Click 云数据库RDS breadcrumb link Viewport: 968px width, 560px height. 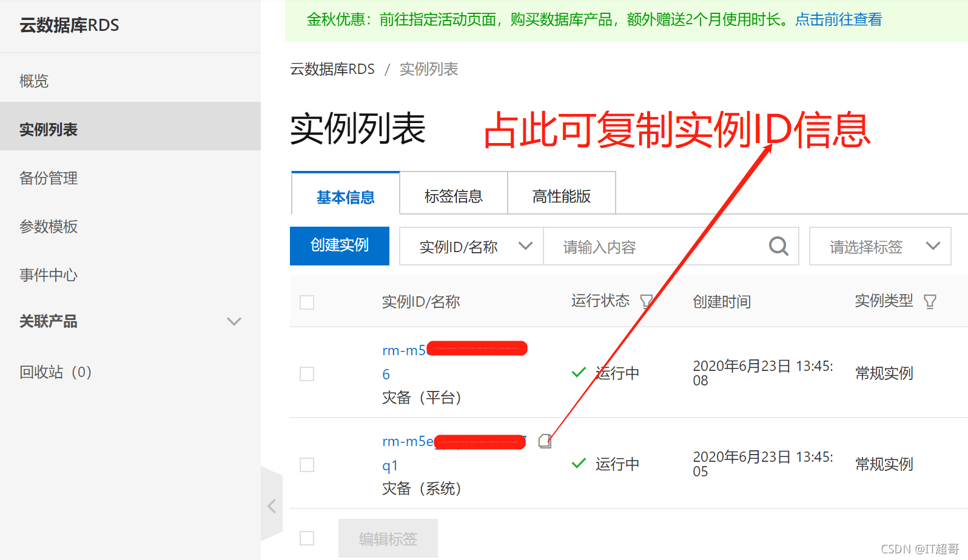click(x=332, y=69)
